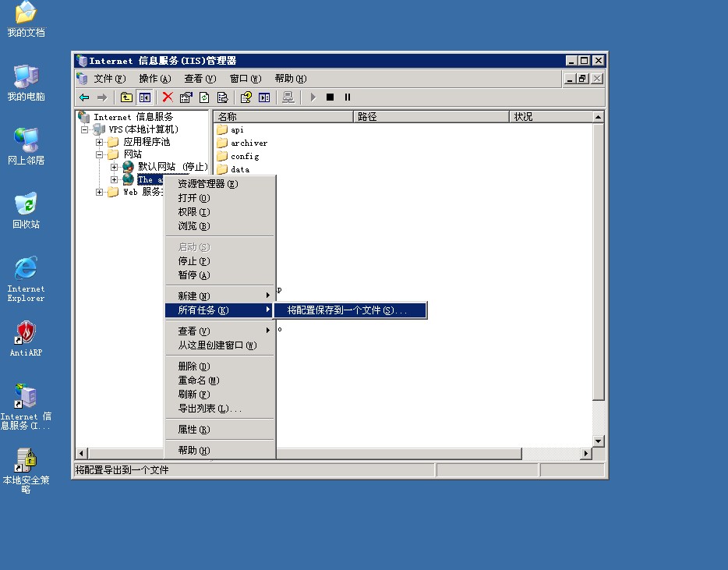Open the 操作 menu in menu bar
Screen dimensions: 728x570
155,79
